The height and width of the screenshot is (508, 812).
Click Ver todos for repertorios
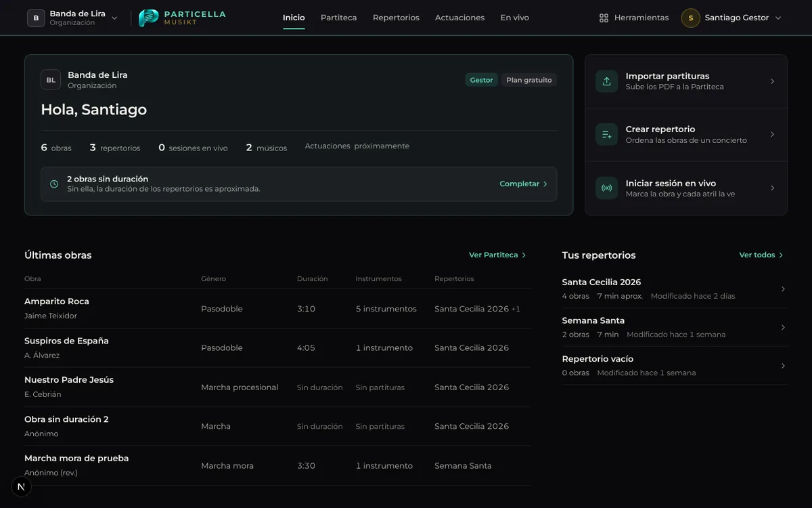pyautogui.click(x=761, y=255)
